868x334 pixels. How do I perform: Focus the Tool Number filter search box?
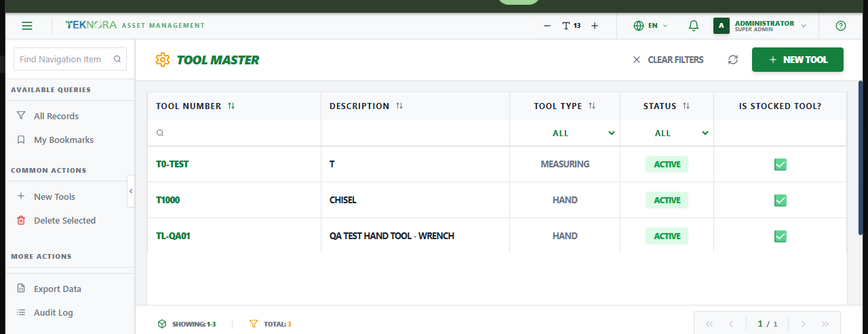coord(234,133)
